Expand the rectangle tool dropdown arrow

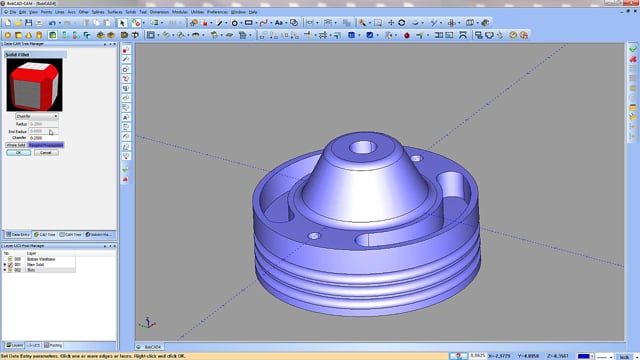point(256,23)
